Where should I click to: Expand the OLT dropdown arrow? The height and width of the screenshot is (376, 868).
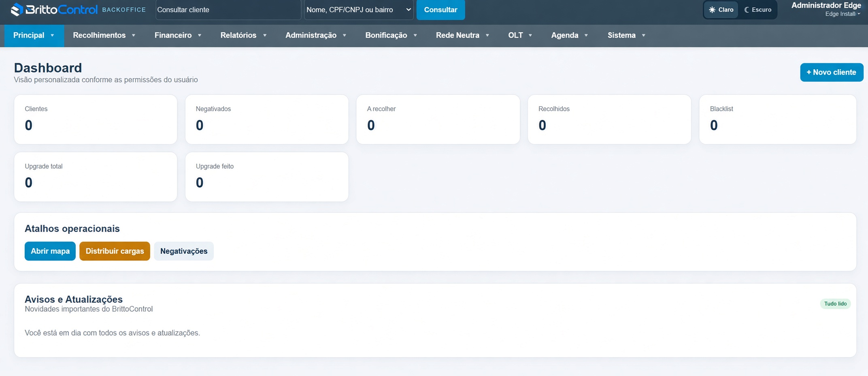[530, 36]
